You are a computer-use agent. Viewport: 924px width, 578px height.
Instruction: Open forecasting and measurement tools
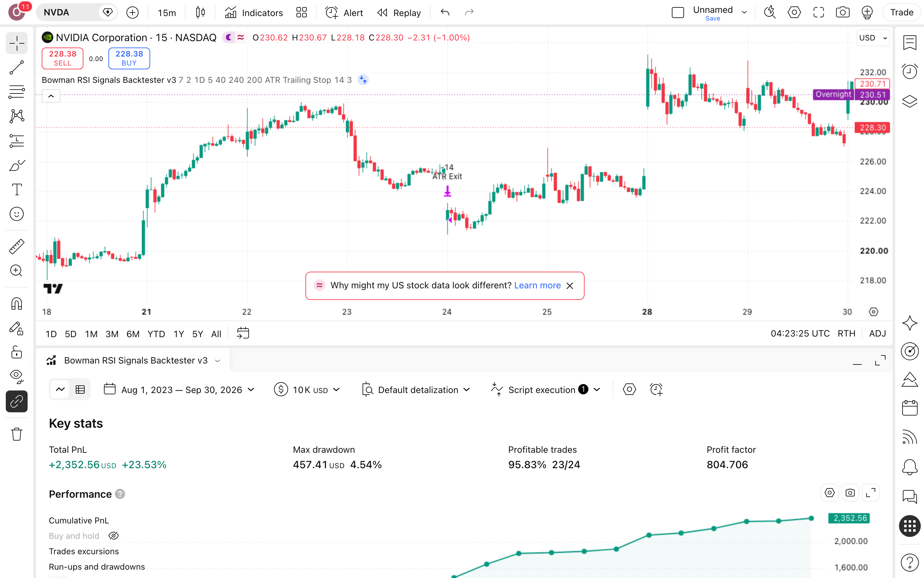click(17, 141)
